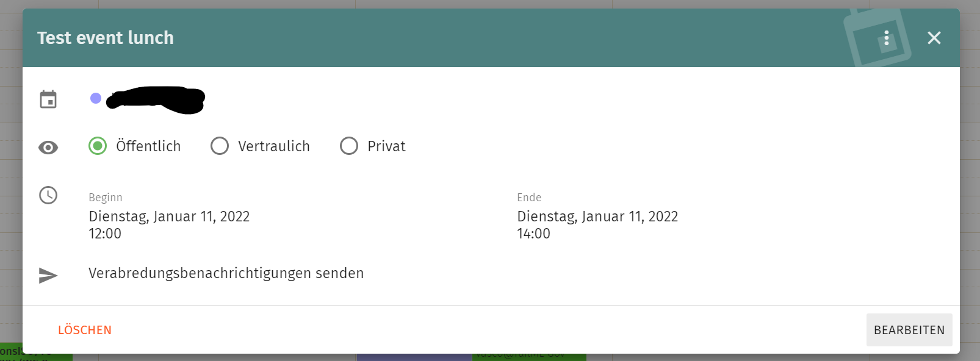The height and width of the screenshot is (361, 980).
Task: Close the Test event lunch dialog
Action: pos(934,38)
